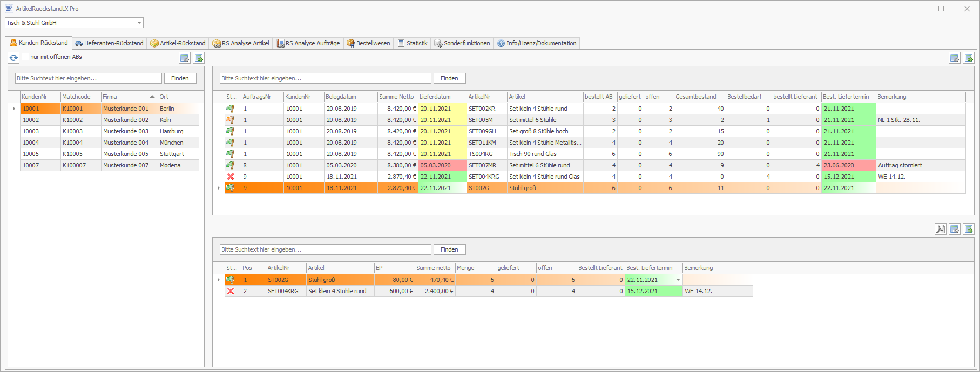Screen dimensions: 980x372
Task: Open date dropdown in the 22.11.2021 Liefertermin cell
Action: coord(678,280)
